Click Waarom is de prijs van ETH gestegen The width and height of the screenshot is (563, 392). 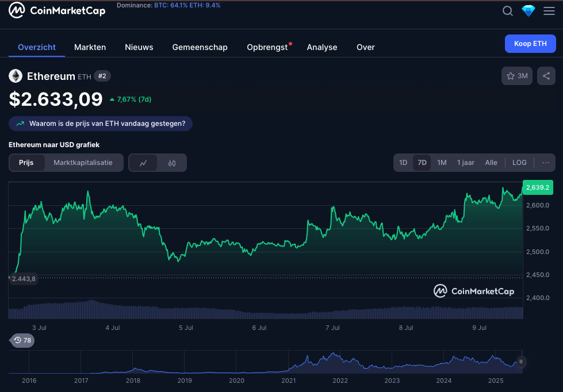(101, 124)
